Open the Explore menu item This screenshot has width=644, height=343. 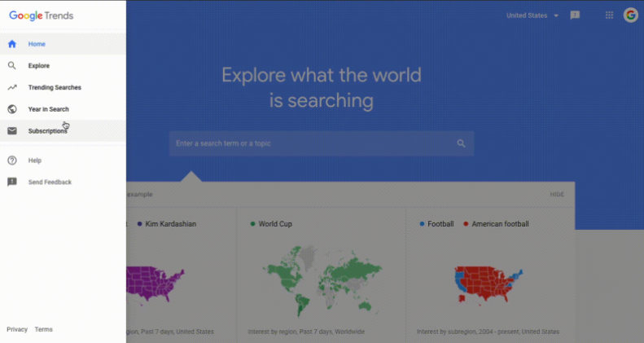(x=63, y=66)
